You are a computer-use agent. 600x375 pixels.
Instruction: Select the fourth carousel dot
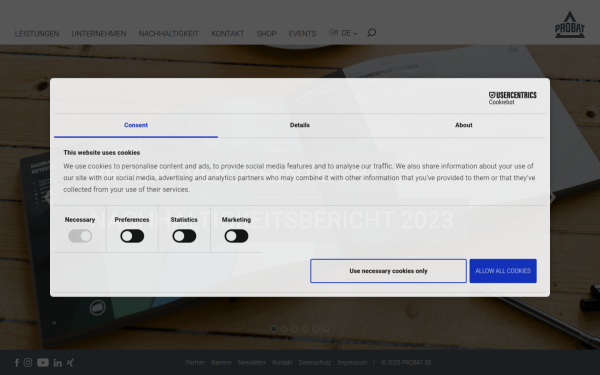[305, 329]
